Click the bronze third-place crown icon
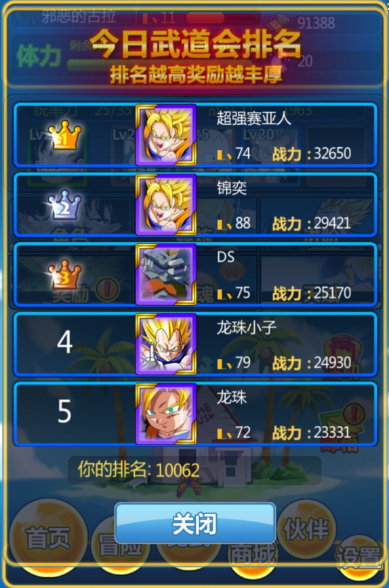This screenshot has width=389, height=588. 64,275
